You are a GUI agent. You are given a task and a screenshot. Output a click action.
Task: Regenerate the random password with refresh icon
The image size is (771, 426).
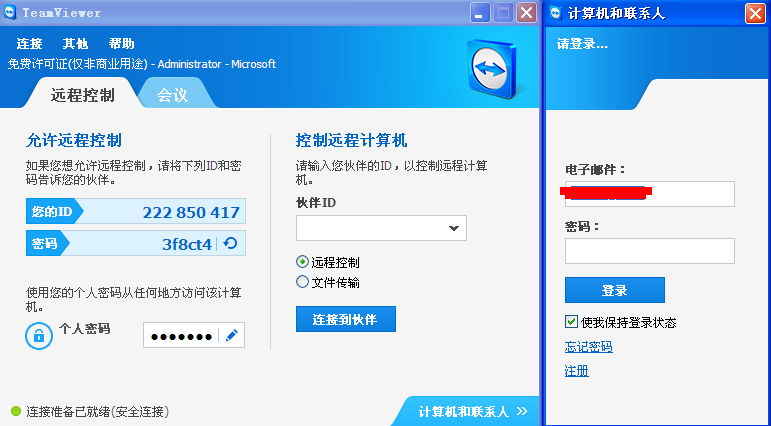[230, 243]
